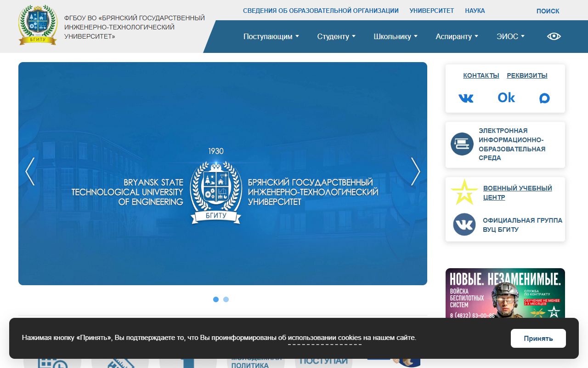
Task: Toggle the visually impaired eye icon
Action: pos(554,36)
